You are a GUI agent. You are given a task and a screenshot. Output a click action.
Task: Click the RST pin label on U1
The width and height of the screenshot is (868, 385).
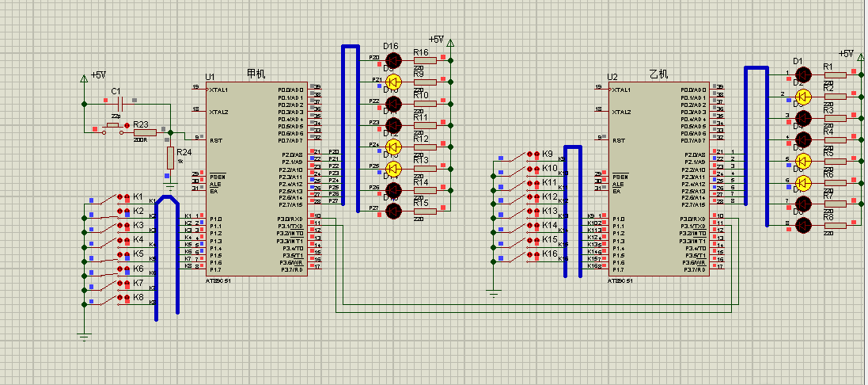tap(214, 140)
